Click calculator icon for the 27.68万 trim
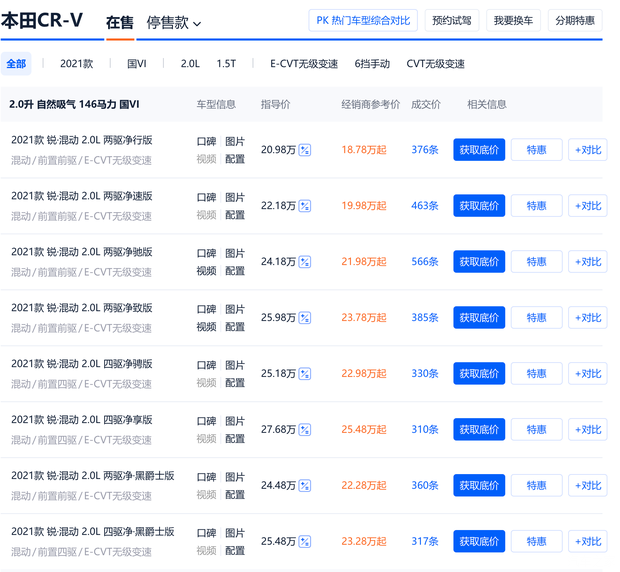Viewport: 620px width, 572px height. point(305,430)
